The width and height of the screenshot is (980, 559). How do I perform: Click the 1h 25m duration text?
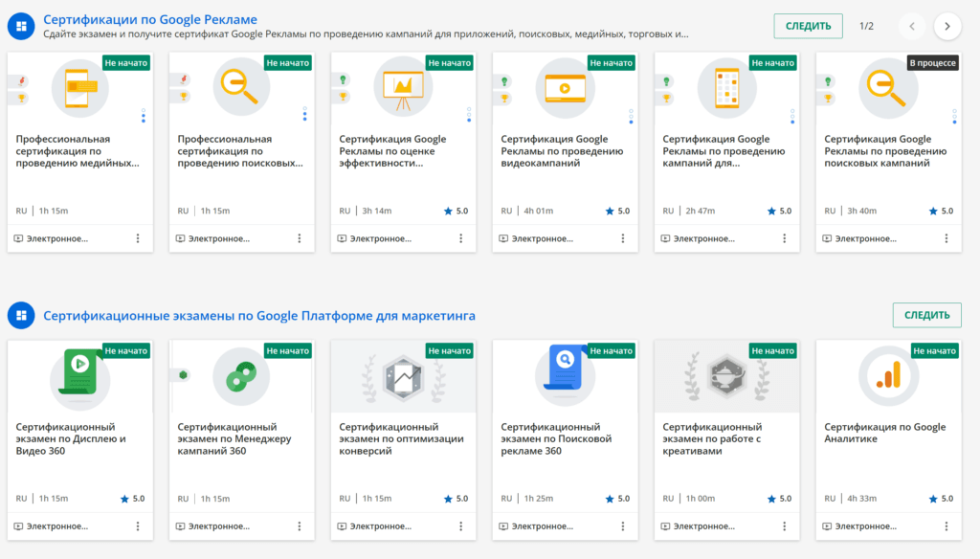pos(539,499)
